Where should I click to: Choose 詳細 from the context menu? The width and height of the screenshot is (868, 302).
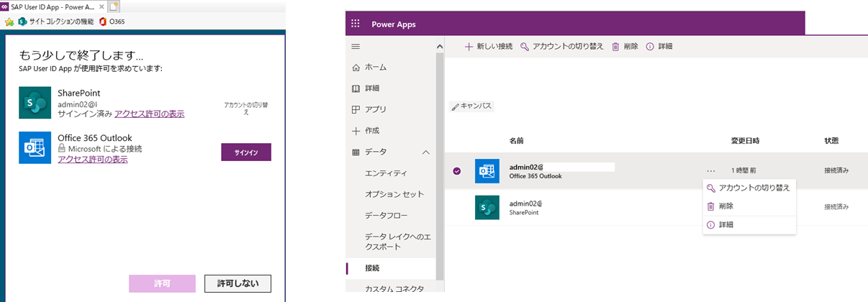(749, 225)
